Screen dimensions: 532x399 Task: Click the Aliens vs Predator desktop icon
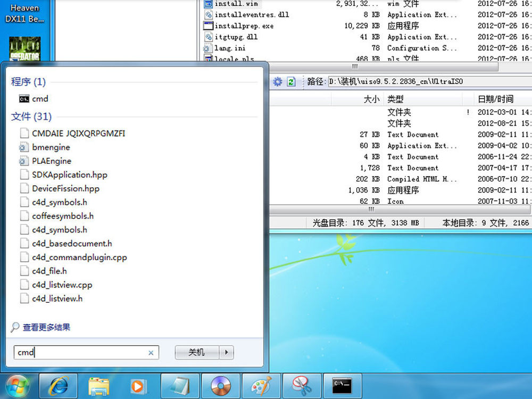pyautogui.click(x=25, y=49)
